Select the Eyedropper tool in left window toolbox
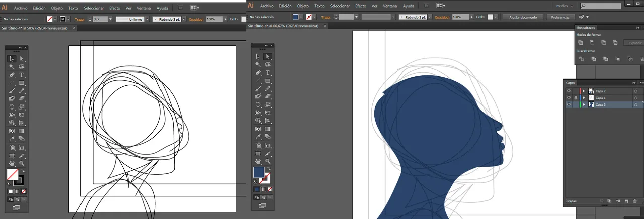The image size is (644, 219). click(x=12, y=139)
